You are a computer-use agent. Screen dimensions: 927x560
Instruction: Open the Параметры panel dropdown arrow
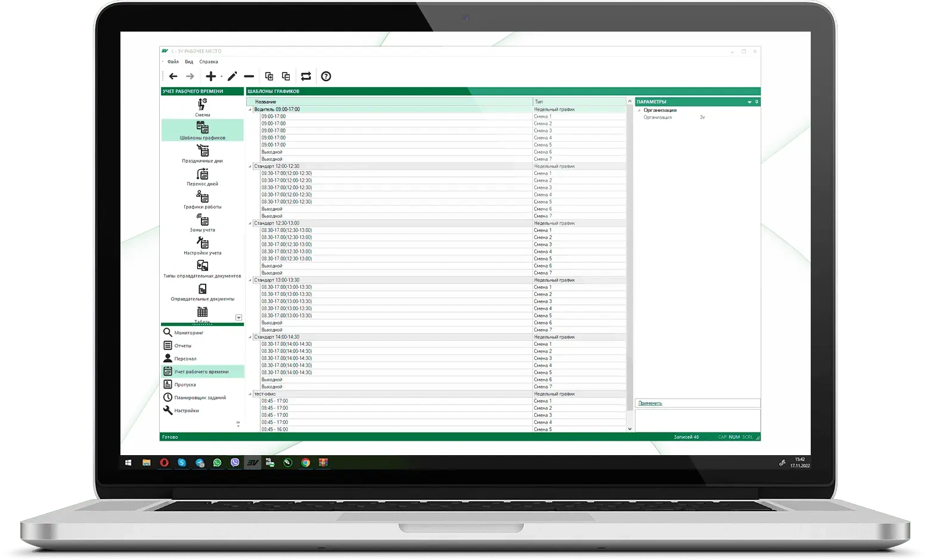tap(749, 102)
